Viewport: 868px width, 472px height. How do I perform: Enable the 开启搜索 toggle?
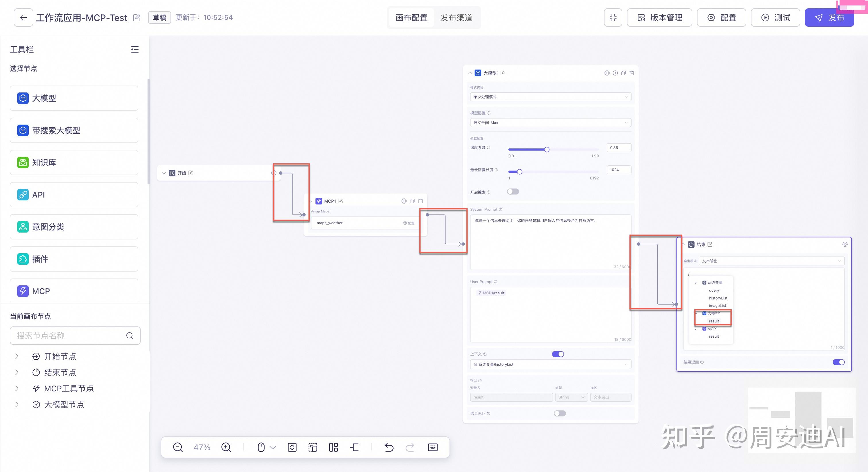(513, 192)
